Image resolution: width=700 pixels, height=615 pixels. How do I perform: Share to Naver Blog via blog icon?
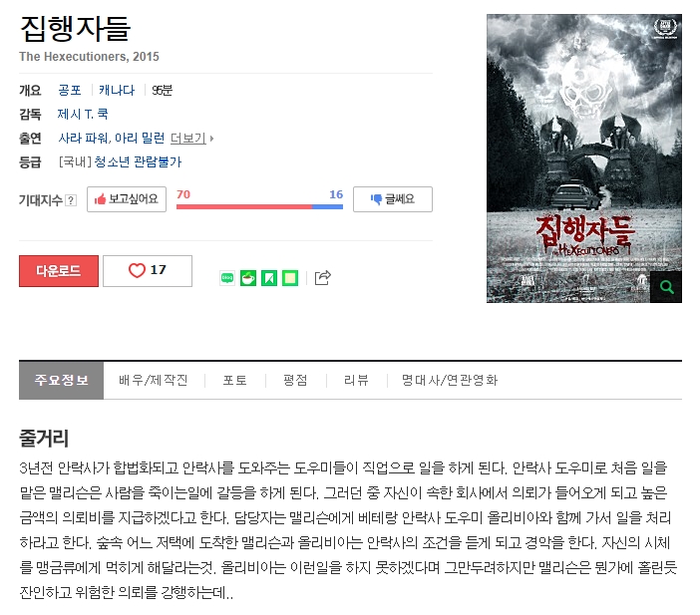point(227,278)
